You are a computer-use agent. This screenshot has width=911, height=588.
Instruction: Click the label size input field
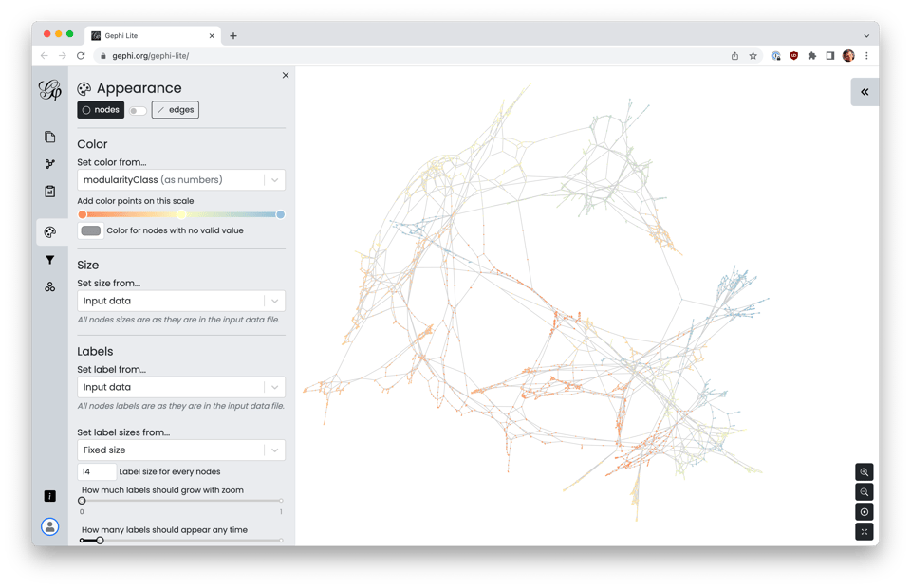point(97,471)
